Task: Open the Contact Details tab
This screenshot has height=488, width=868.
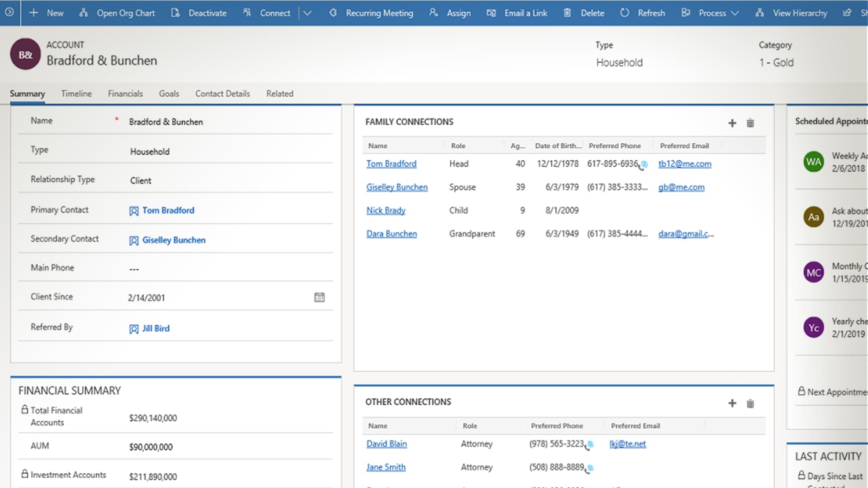Action: (222, 94)
